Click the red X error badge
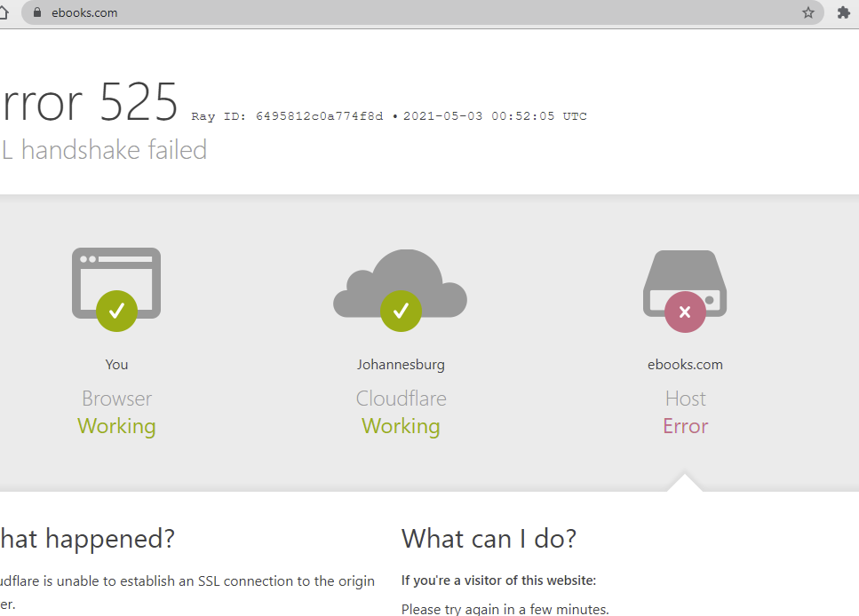This screenshot has width=859, height=616. coord(685,312)
